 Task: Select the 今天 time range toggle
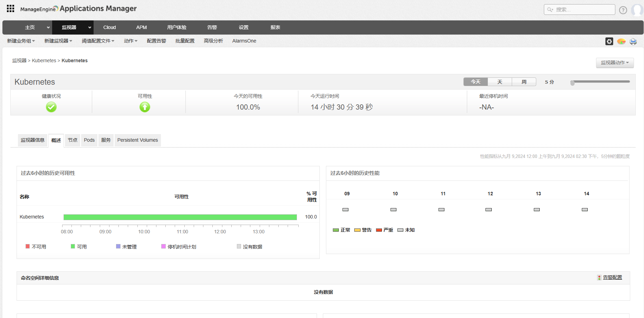click(475, 82)
